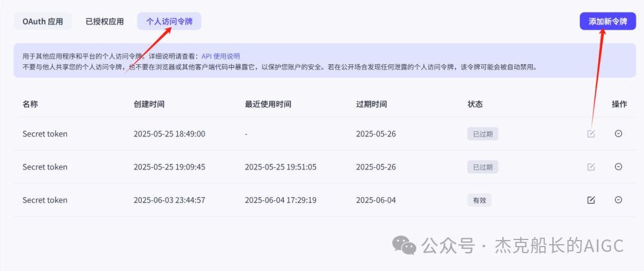Click the 操作 column header
The image size is (644, 271).
[620, 104]
